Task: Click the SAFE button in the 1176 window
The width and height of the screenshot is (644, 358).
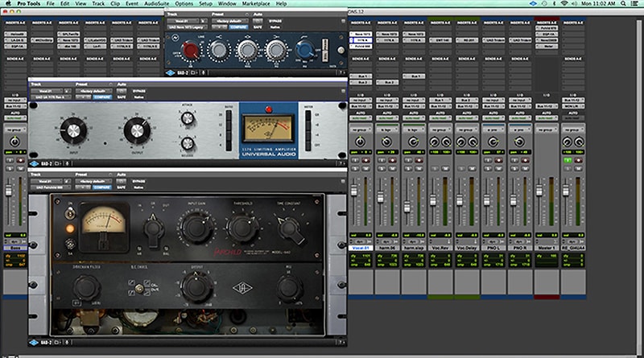Action: (x=122, y=97)
